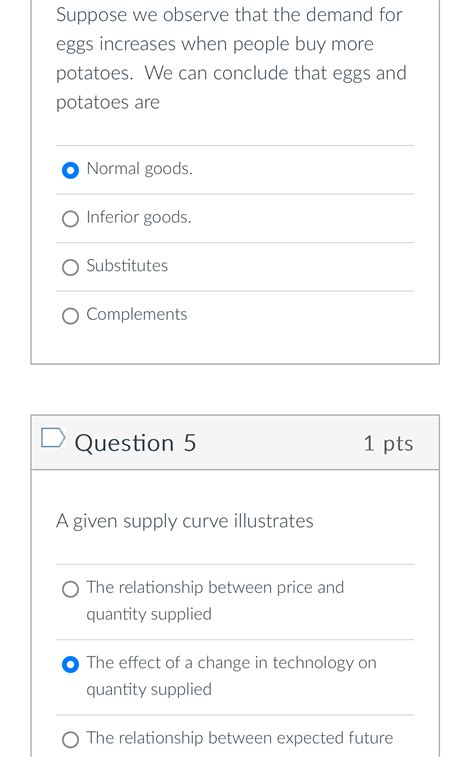474x773 pixels.
Task: Click the Question 5 header bar
Action: click(x=235, y=443)
